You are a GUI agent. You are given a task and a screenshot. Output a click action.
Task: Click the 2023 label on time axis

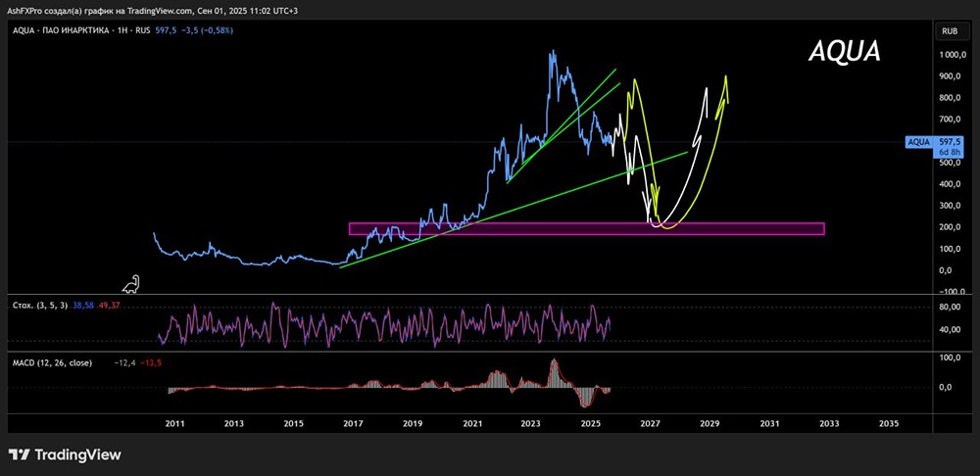(530, 423)
